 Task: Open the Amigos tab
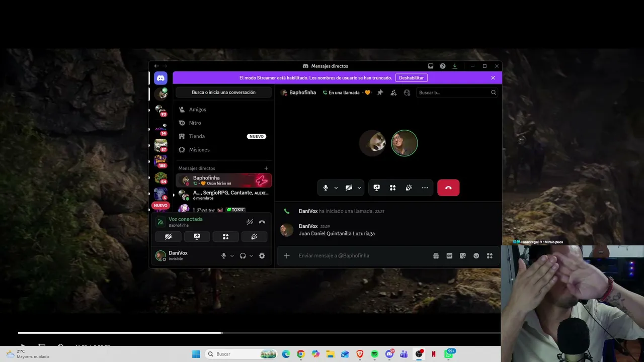pos(224,110)
